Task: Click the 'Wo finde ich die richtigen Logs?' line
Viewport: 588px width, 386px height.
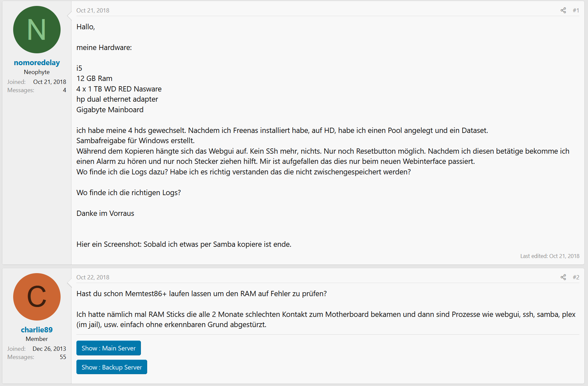Action: pyautogui.click(x=129, y=193)
